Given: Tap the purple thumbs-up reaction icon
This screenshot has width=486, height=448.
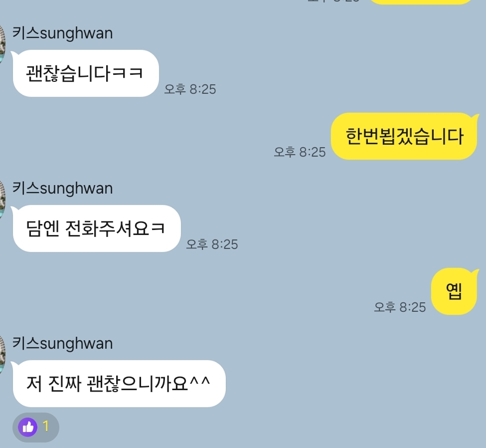Looking at the screenshot, I should click(x=28, y=427).
